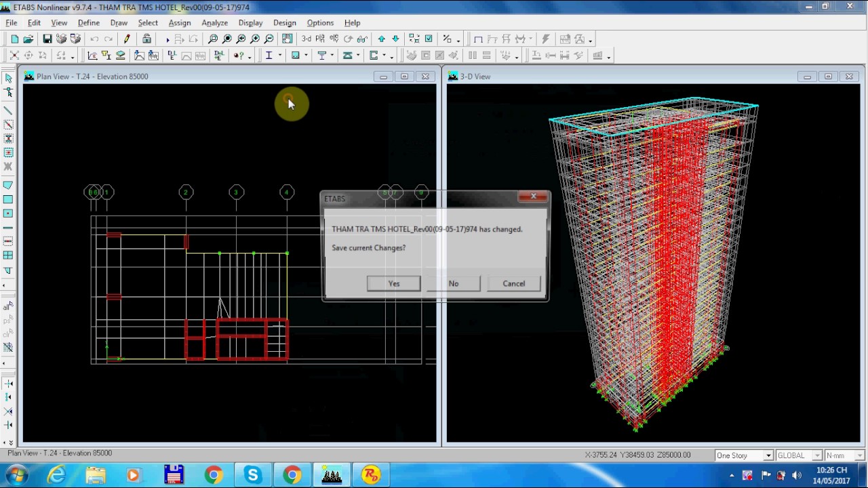Viewport: 868px width, 488px height.
Task: Move up one story with up arrow
Action: tap(382, 39)
